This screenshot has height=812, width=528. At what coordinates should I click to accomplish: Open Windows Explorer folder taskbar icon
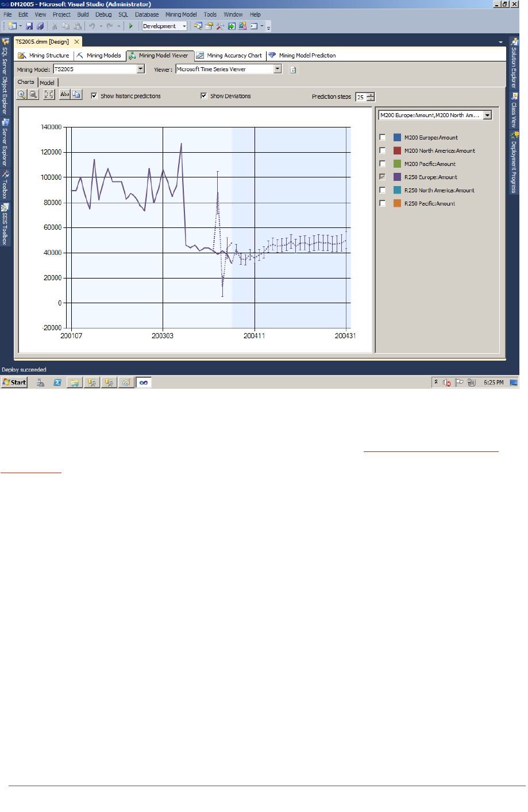pyautogui.click(x=75, y=382)
